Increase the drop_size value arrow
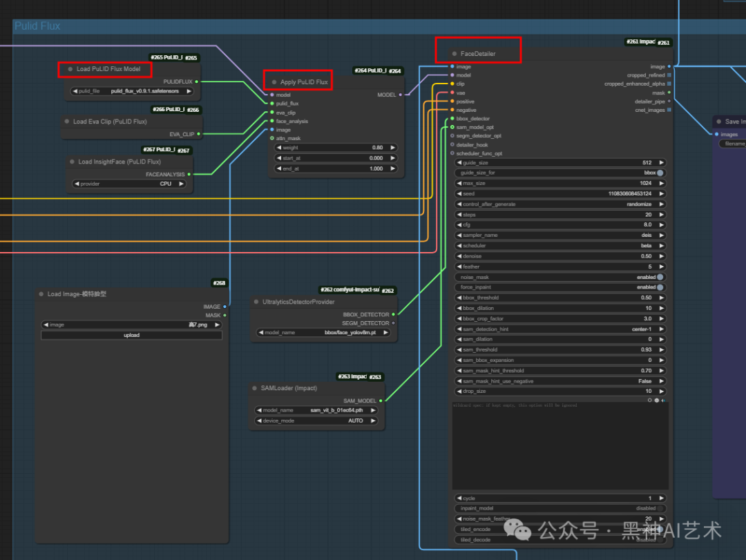Viewport: 746px width, 560px height. 661,391
